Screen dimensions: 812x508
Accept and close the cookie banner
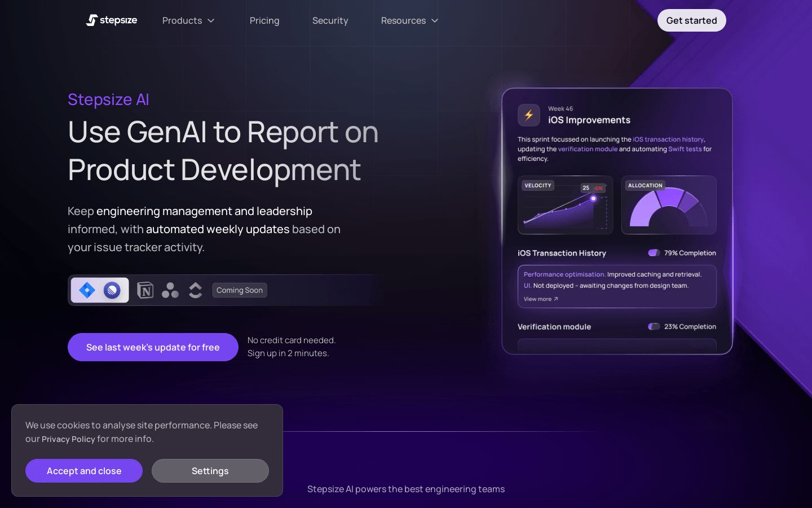click(84, 471)
